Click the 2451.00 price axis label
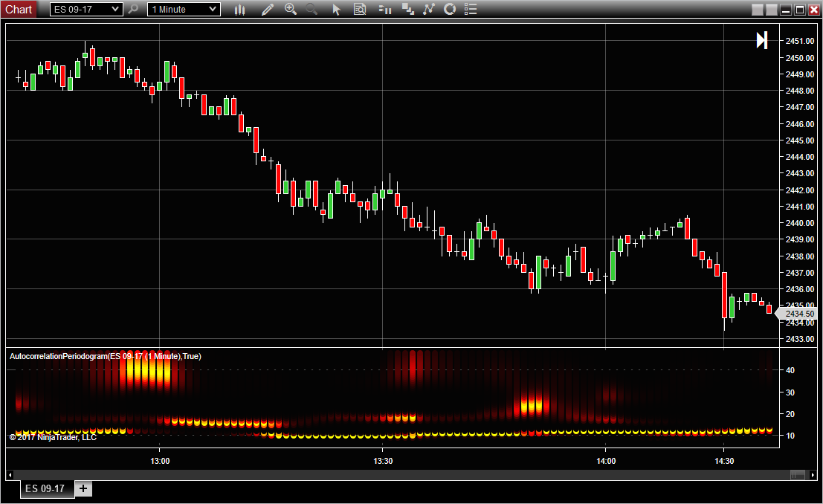This screenshot has width=823, height=504. coord(800,41)
